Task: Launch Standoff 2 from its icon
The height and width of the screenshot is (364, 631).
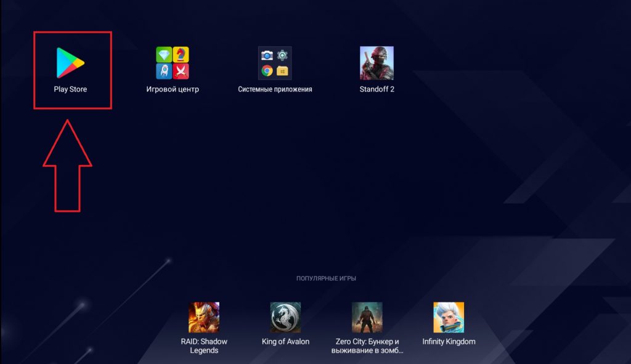Action: tap(377, 62)
